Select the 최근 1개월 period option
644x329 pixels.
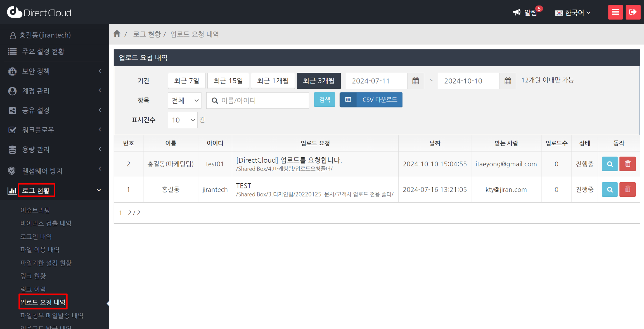tap(273, 81)
